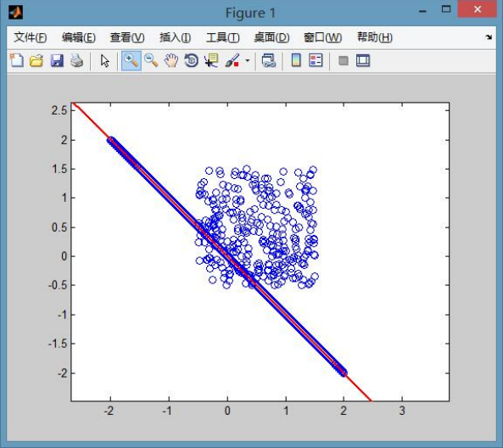Open a file with the folder icon

[x=36, y=60]
